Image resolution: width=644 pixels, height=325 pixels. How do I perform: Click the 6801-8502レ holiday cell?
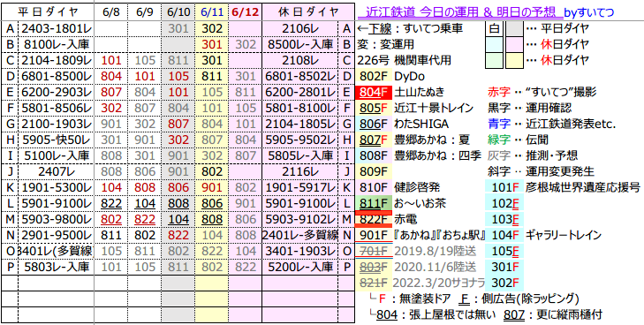(301, 76)
